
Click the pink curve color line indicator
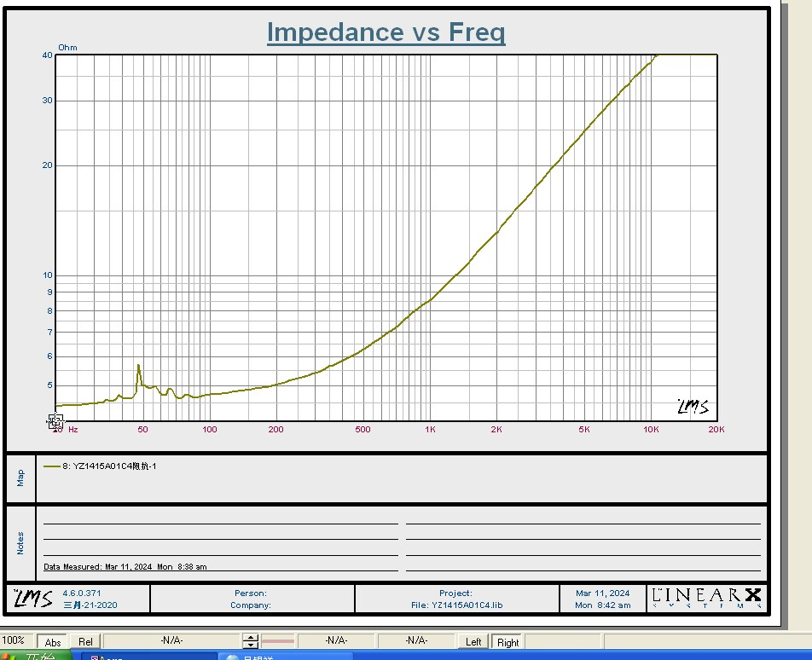(277, 641)
